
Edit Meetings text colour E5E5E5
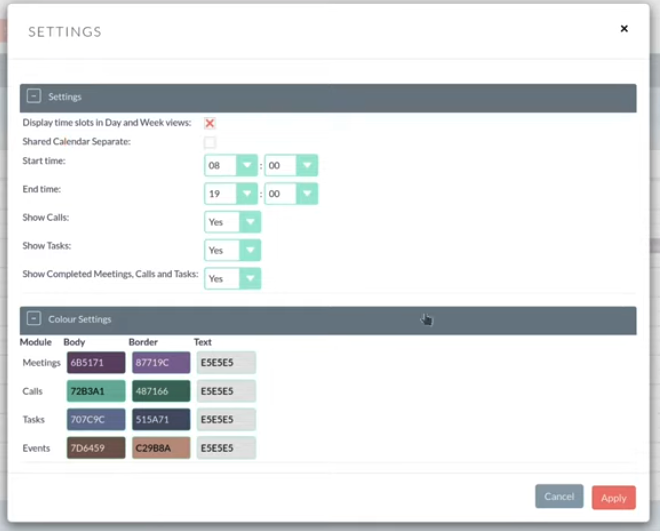coord(226,363)
